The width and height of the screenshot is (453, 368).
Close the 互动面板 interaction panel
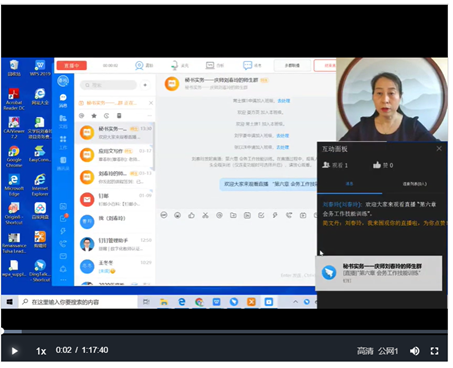pos(439,149)
